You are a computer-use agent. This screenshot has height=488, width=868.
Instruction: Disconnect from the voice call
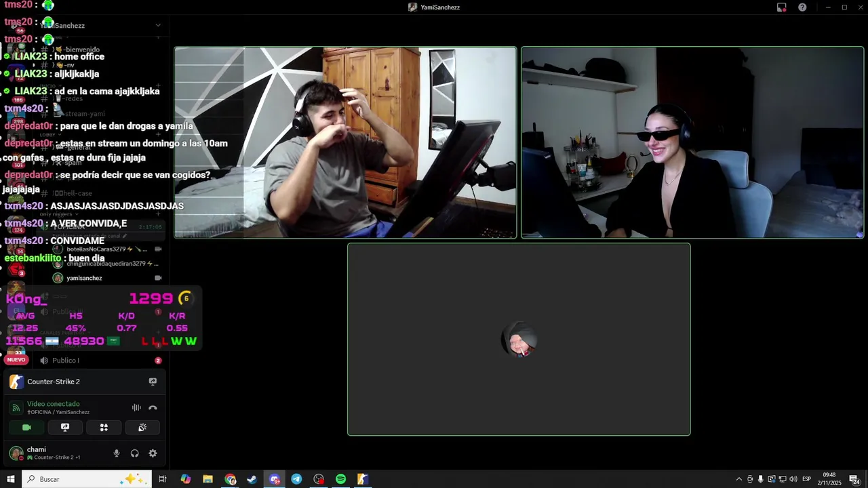click(x=153, y=407)
